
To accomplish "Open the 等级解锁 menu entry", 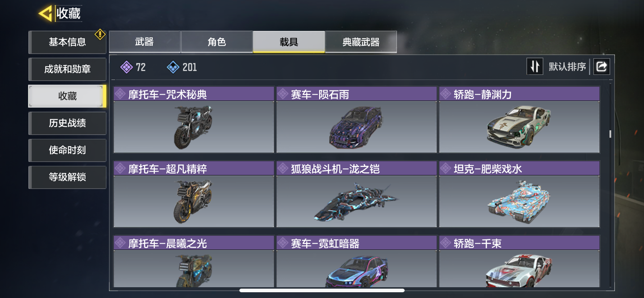I will pyautogui.click(x=67, y=177).
